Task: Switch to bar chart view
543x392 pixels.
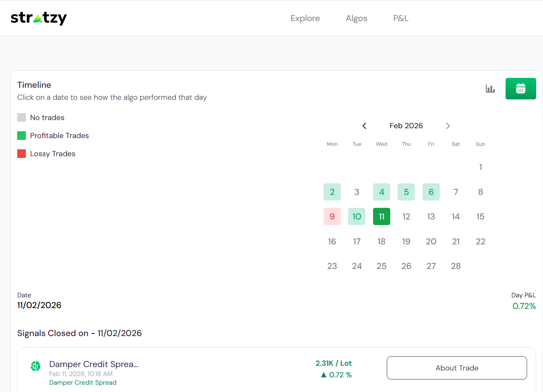Action: (x=490, y=89)
